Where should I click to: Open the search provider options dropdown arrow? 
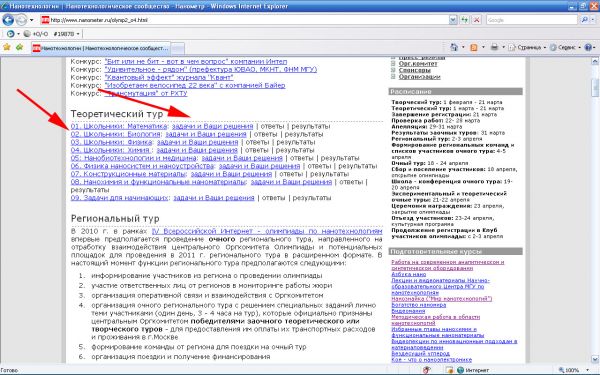pos(592,20)
